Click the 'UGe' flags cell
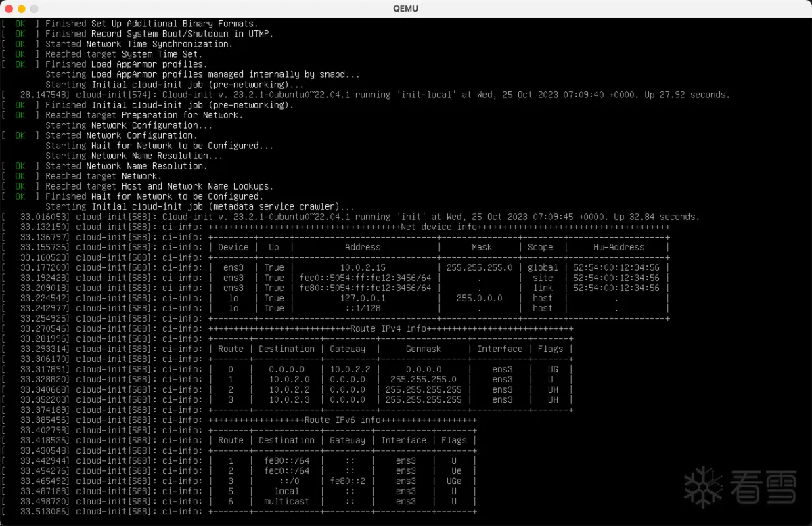 point(454,481)
